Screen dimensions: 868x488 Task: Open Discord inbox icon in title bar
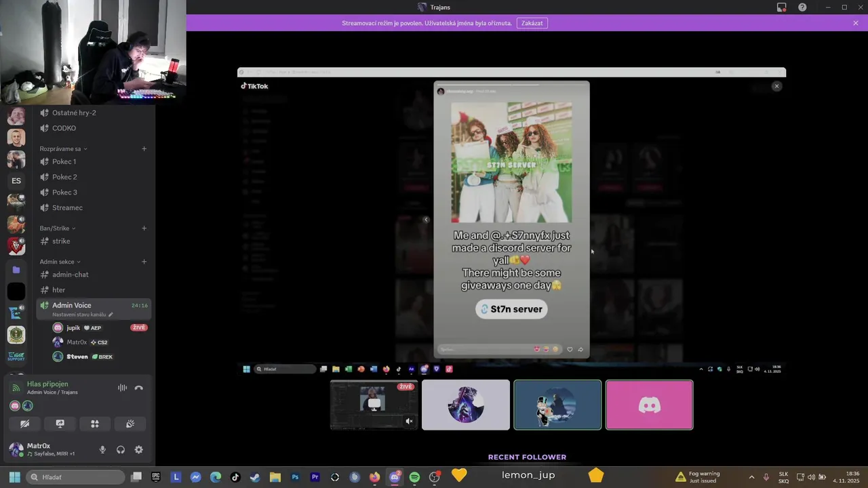(x=782, y=7)
